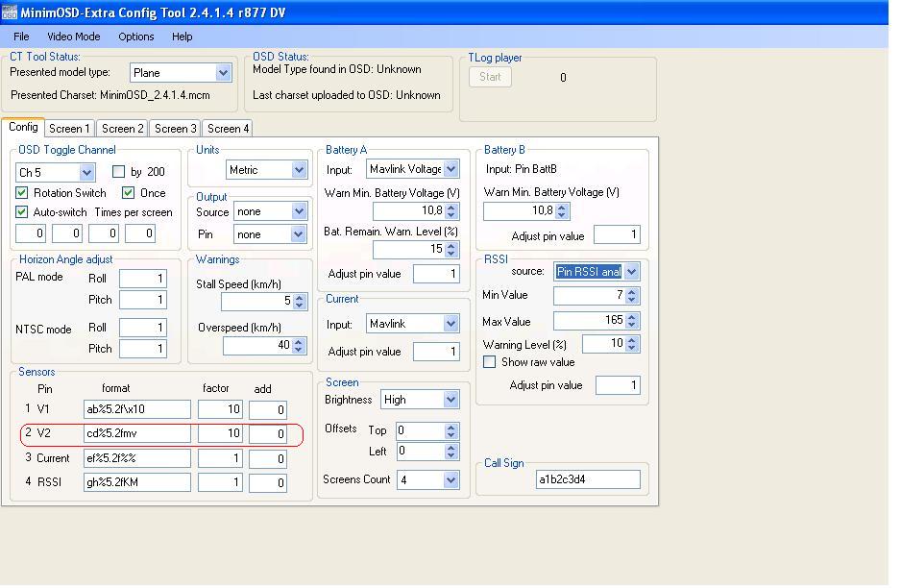Toggle the Auto-switch checkbox
The height and width of the screenshot is (588, 901).
coord(22,212)
